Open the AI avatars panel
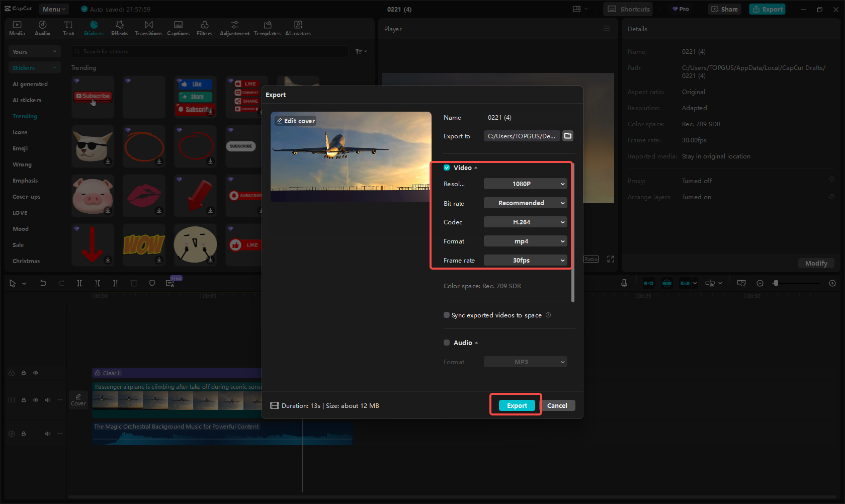This screenshot has width=845, height=504. [298, 28]
